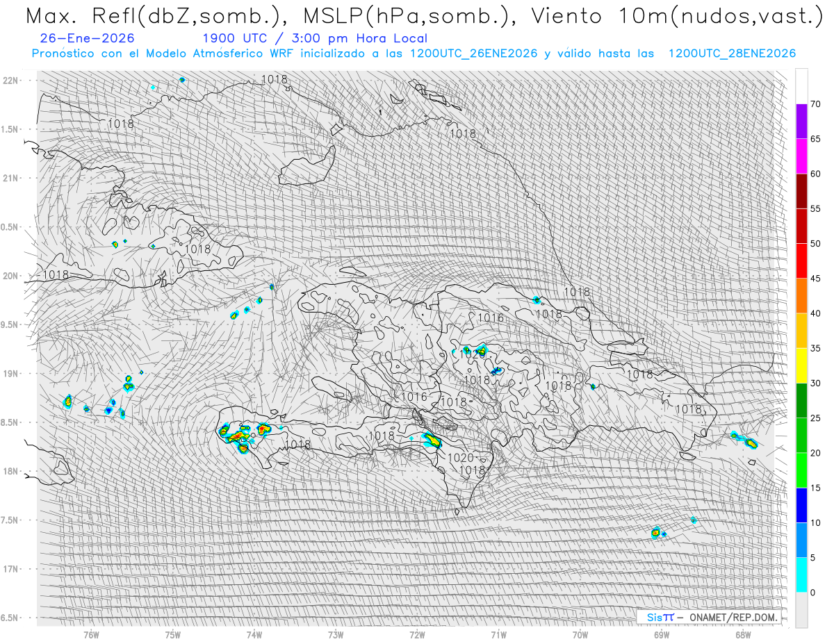Click the colorbar label 40

click(815, 313)
